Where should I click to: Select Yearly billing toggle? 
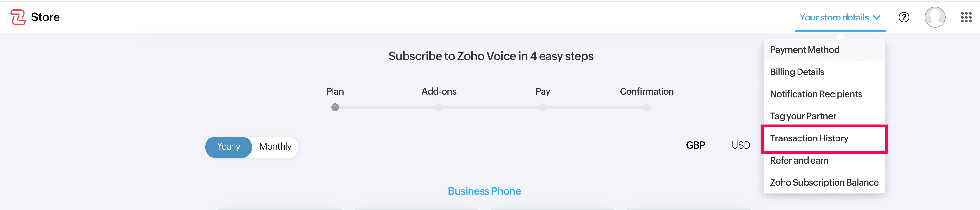tap(228, 147)
